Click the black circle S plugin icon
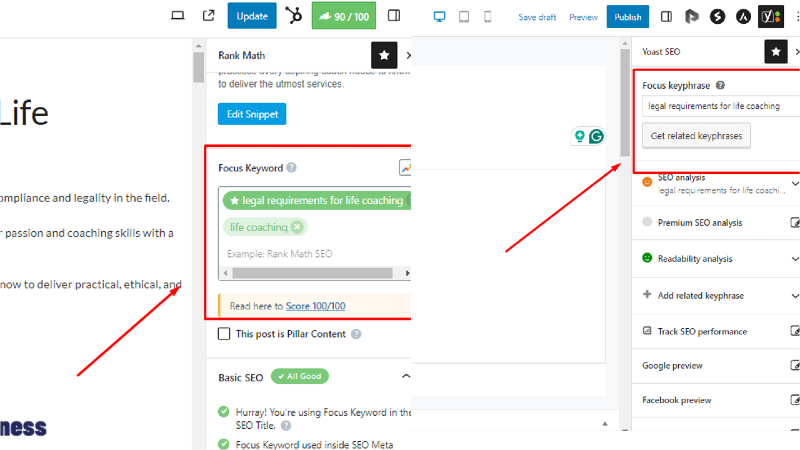Image resolution: width=800 pixels, height=450 pixels. pos(717,17)
